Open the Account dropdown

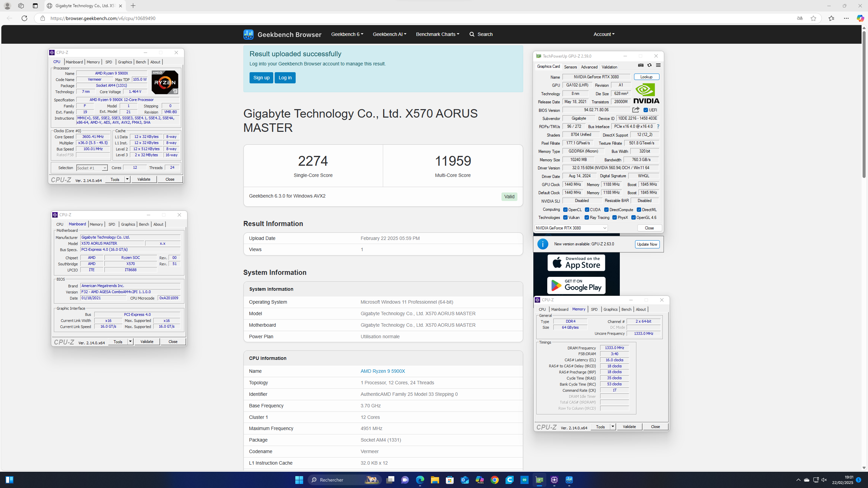pyautogui.click(x=604, y=34)
